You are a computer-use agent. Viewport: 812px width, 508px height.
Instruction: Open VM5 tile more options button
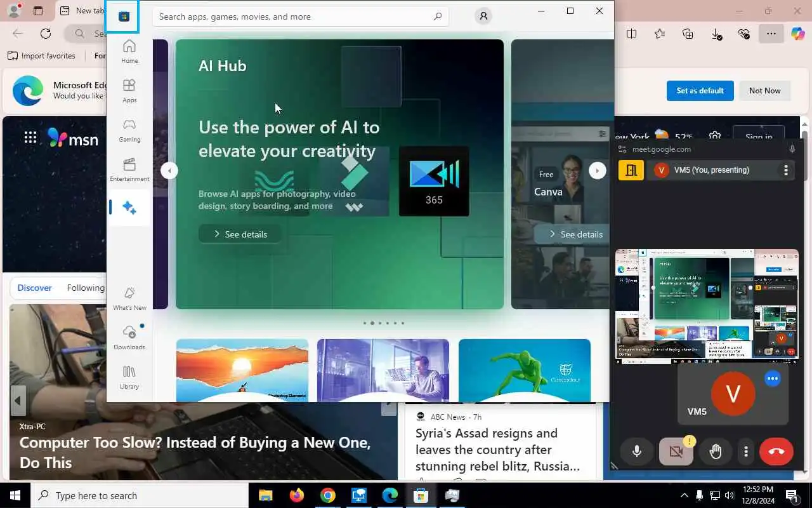point(772,378)
